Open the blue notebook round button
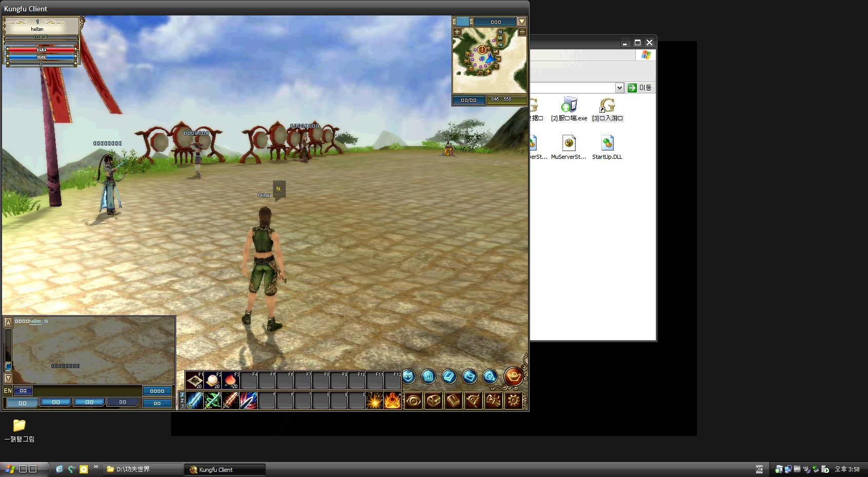This screenshot has width=868, height=477. point(449,377)
